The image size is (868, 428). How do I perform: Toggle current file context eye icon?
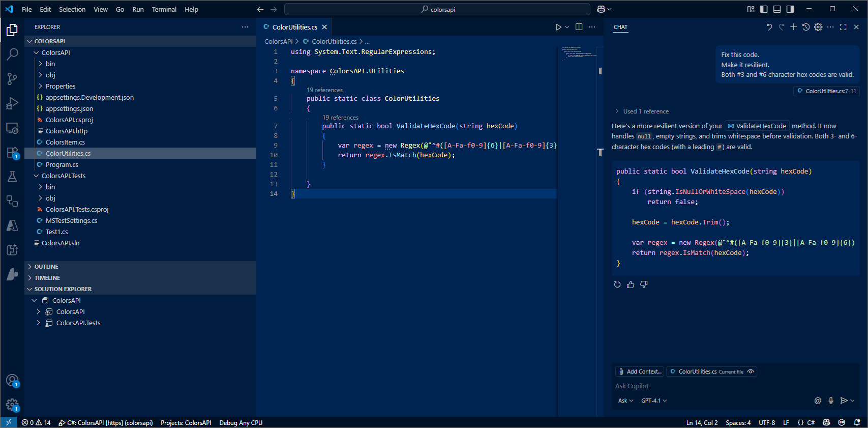751,372
